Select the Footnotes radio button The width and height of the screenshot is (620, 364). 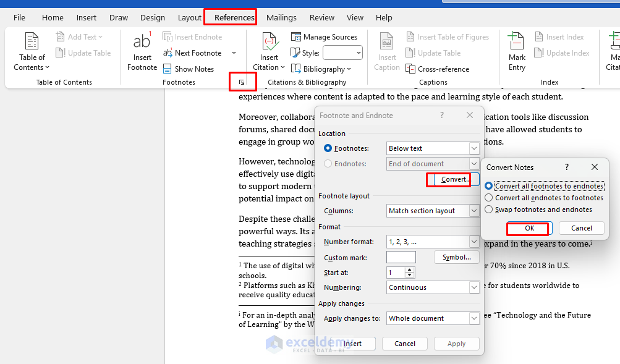click(x=328, y=148)
